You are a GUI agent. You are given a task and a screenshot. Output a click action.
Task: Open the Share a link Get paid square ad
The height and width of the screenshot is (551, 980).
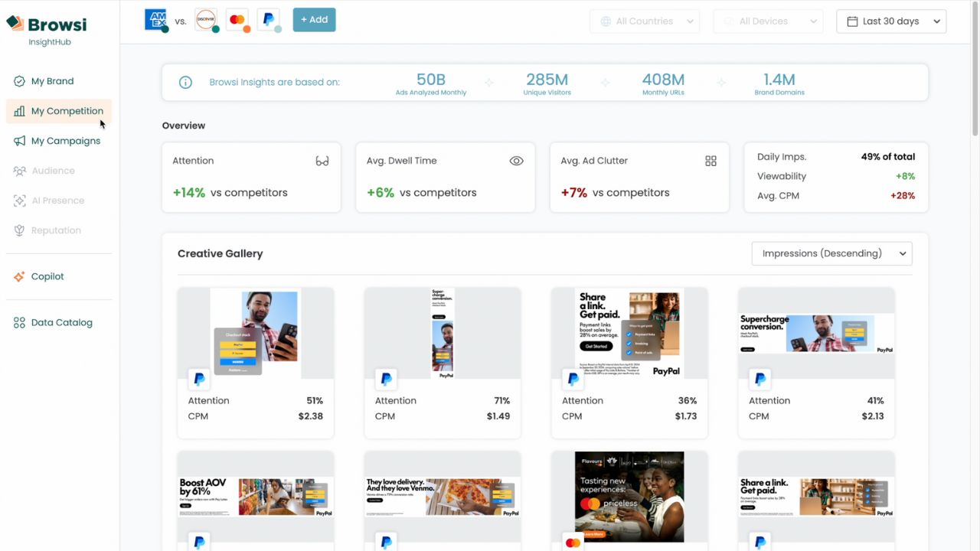[629, 333]
